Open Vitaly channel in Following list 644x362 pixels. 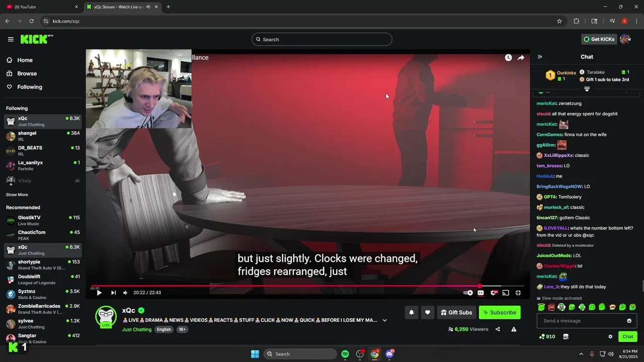(43, 180)
